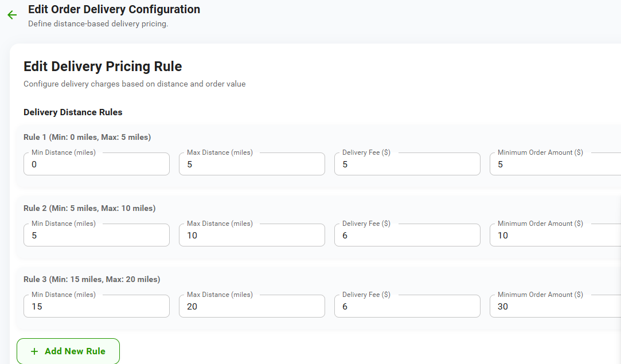Focus Rule 3 Max Distance showing 20

[x=252, y=307]
